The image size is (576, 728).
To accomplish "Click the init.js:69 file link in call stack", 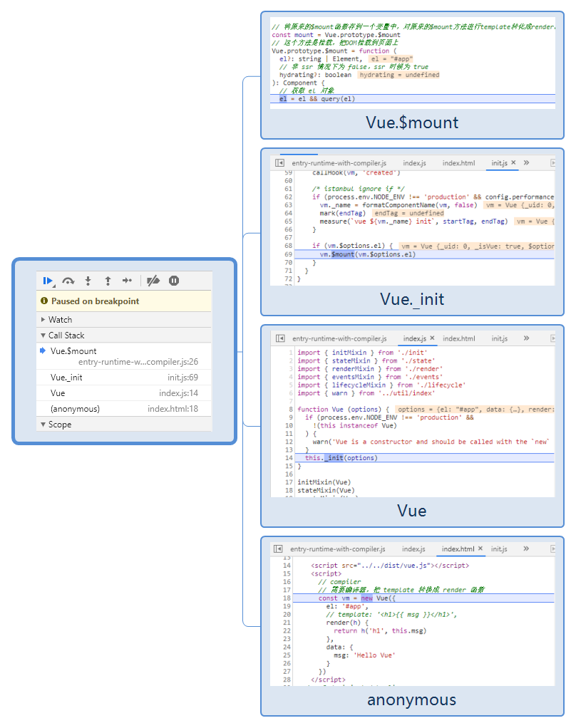I will coord(182,378).
